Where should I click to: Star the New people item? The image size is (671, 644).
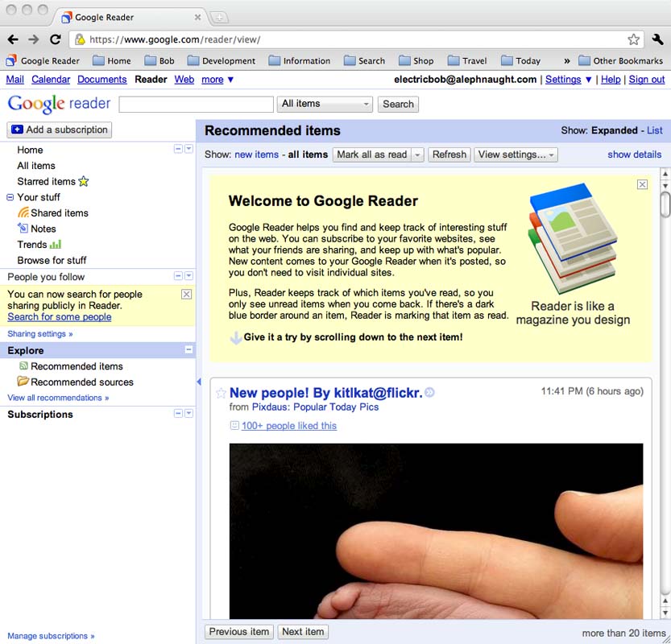[221, 393]
